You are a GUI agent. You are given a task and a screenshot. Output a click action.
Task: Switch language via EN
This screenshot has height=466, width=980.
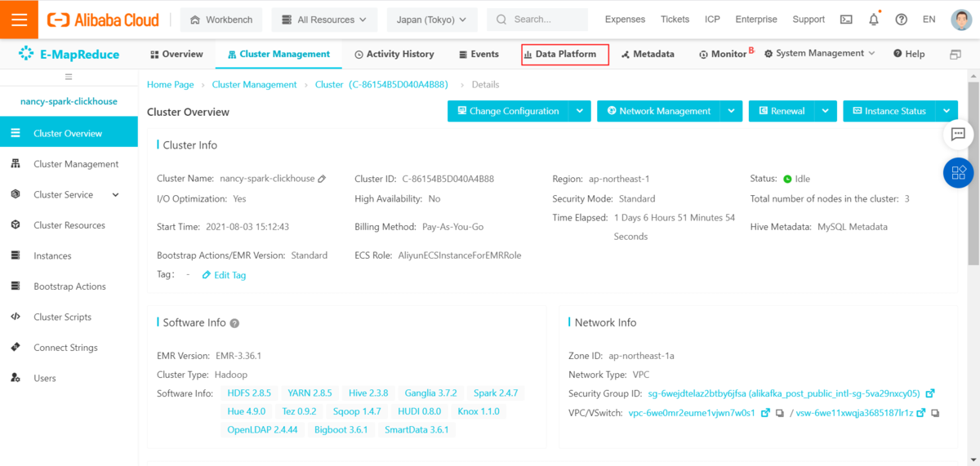click(x=929, y=20)
